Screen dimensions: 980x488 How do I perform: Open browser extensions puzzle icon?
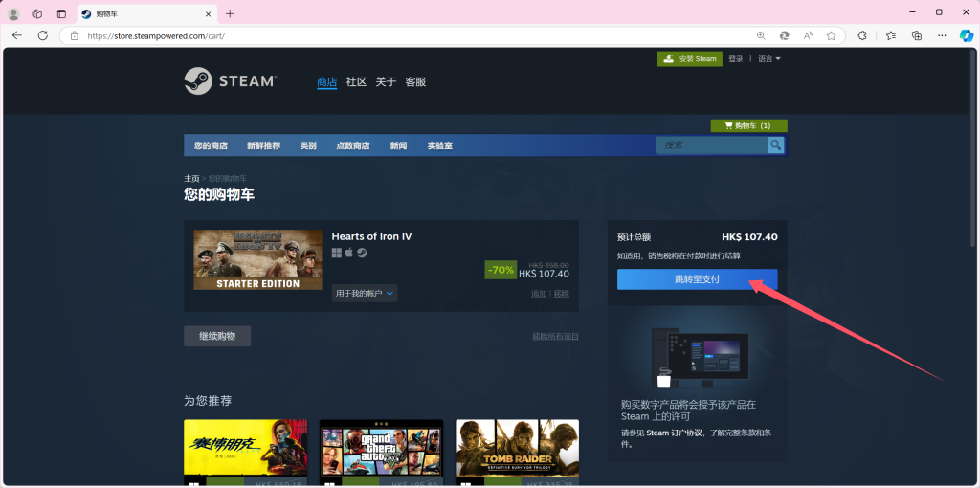tap(862, 35)
